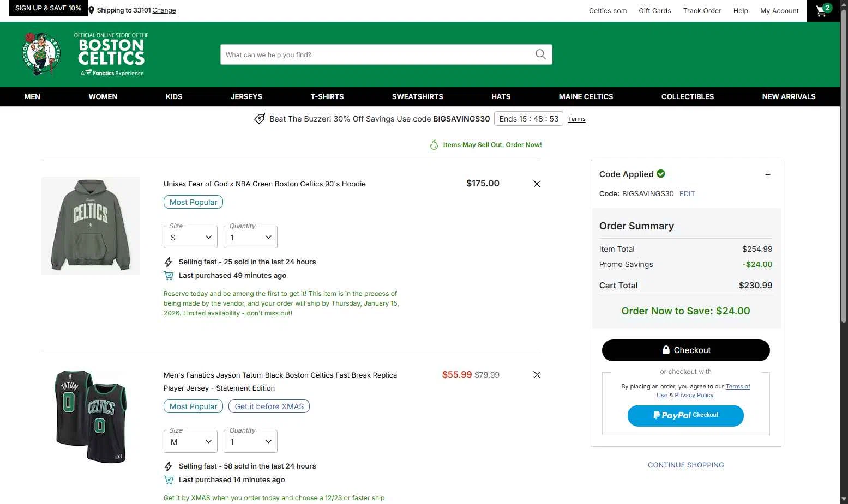This screenshot has height=504, width=848.
Task: Click the Cart Total amount $230.99
Action: [x=755, y=286]
